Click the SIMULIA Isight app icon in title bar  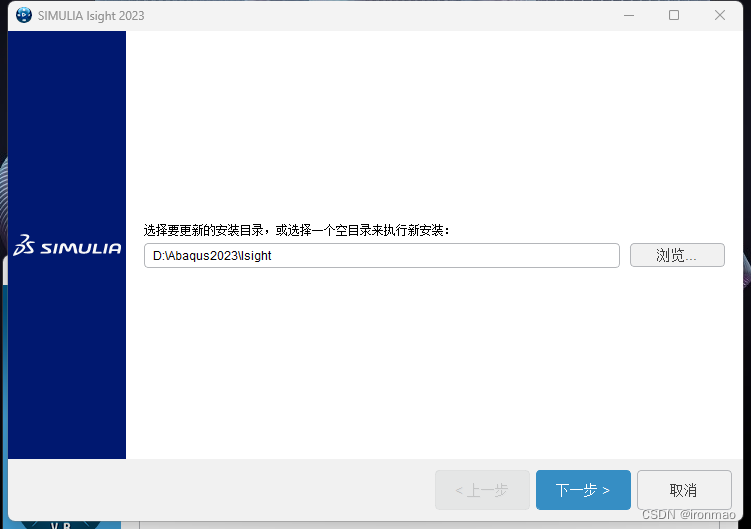24,15
